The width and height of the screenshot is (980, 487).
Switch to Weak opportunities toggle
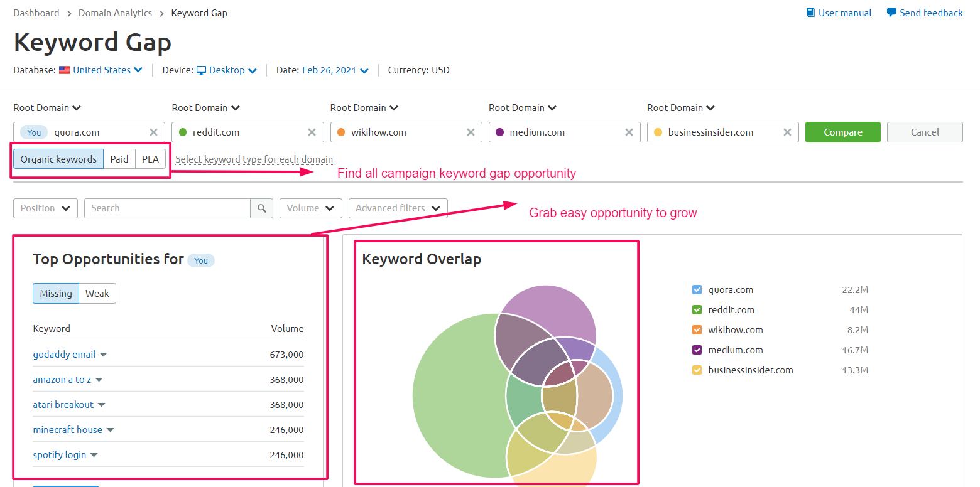[97, 294]
